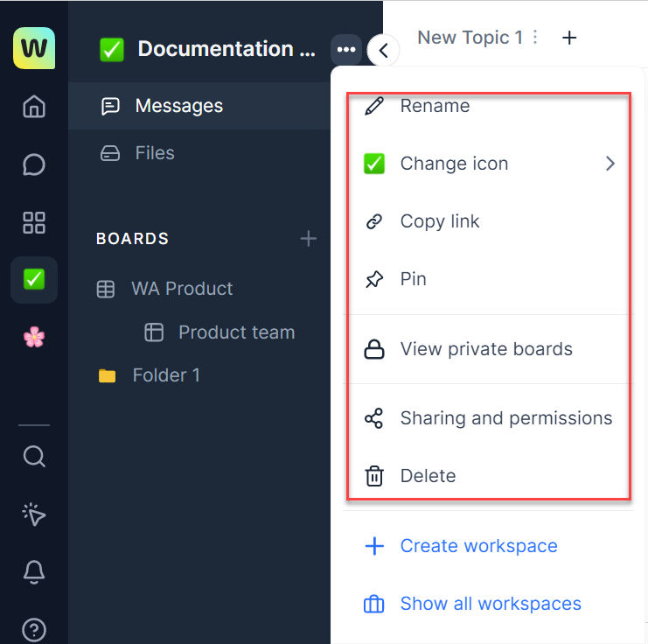The height and width of the screenshot is (644, 648).
Task: Click the three-dot workspace options button
Action: coord(346,49)
